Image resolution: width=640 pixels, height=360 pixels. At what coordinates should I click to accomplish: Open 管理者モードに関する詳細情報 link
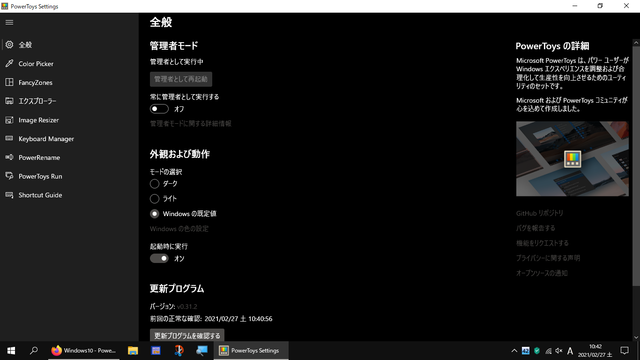[191, 123]
